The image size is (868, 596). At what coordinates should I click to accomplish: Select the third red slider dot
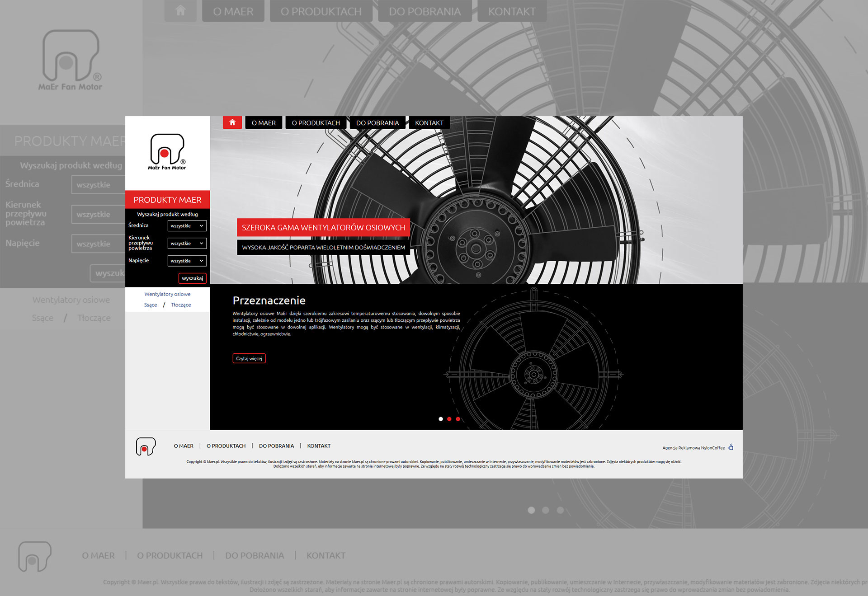458,419
